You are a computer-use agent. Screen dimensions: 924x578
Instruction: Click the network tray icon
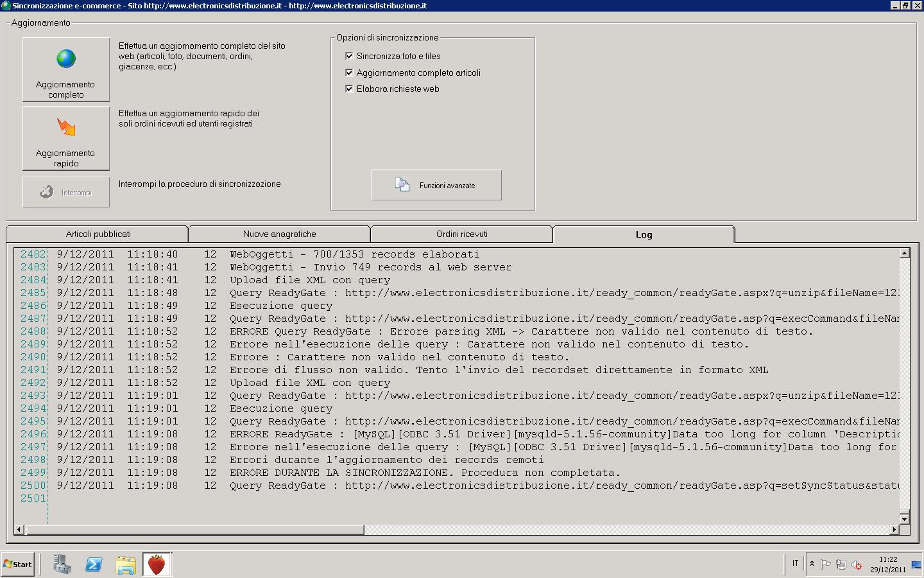[x=841, y=565]
